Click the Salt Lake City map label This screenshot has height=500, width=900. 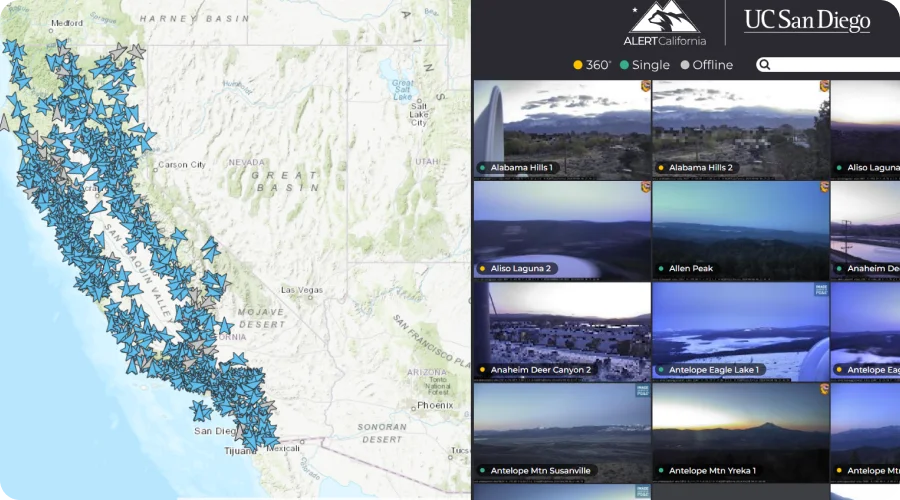418,114
